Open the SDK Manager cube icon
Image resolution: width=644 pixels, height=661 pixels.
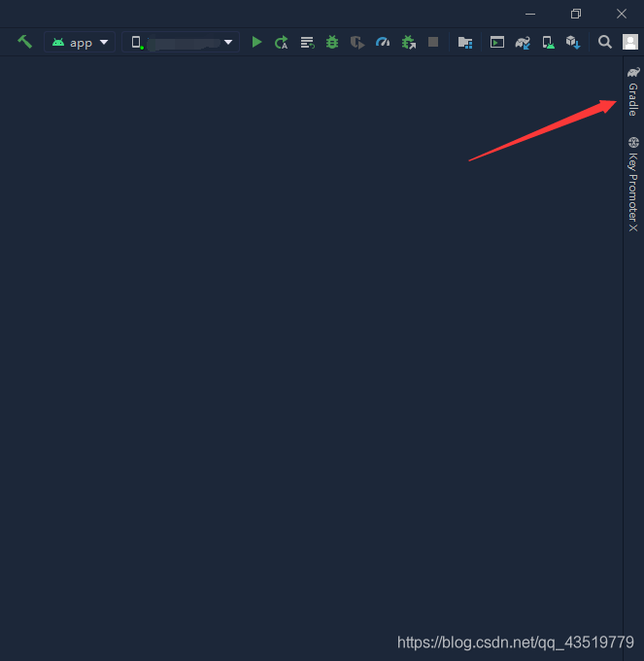[573, 43]
